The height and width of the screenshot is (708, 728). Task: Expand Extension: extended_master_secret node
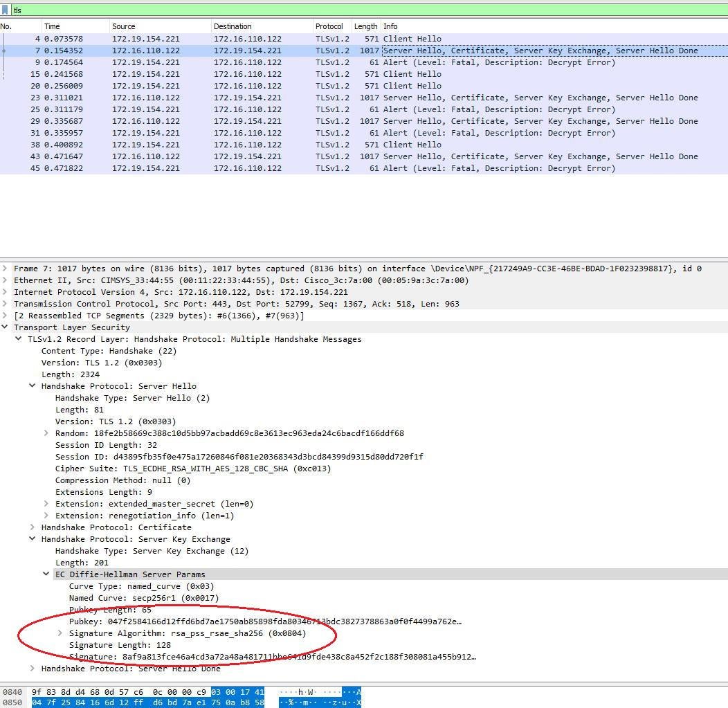[46, 504]
